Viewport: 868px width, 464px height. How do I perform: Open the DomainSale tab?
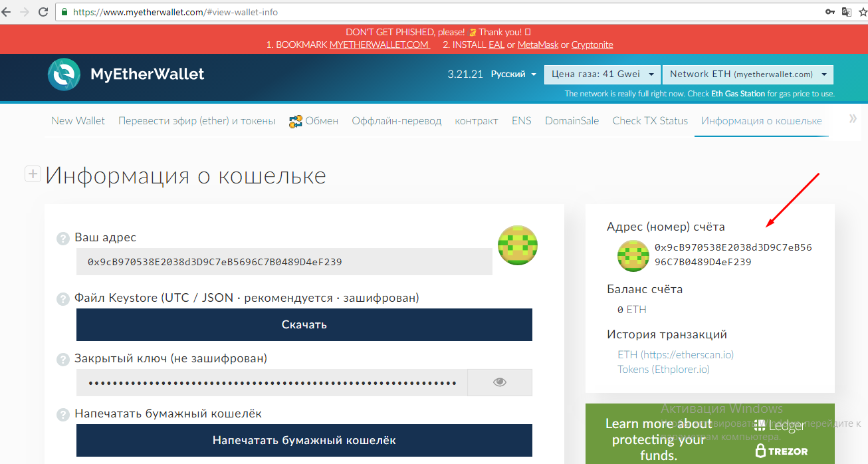(x=572, y=121)
